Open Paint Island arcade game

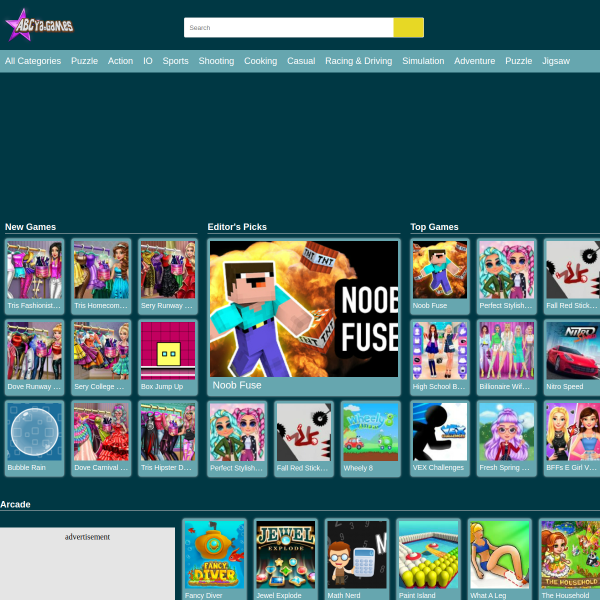pos(428,559)
